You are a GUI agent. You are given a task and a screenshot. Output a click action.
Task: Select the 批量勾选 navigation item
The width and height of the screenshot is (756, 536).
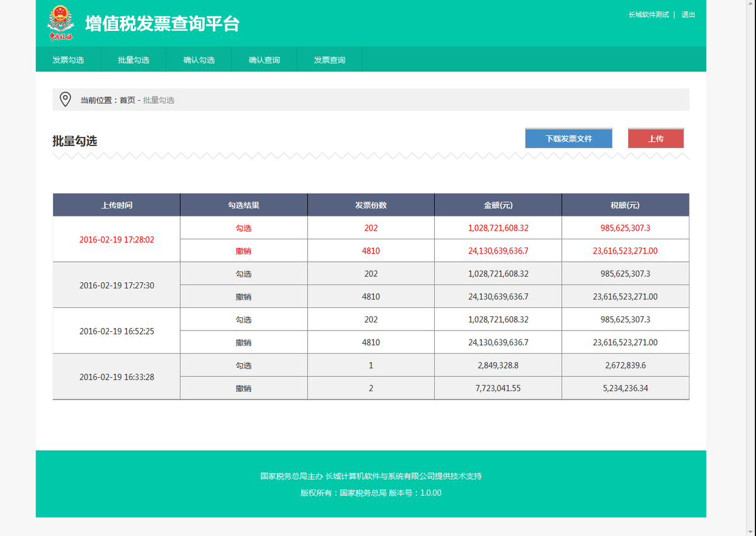coord(134,59)
